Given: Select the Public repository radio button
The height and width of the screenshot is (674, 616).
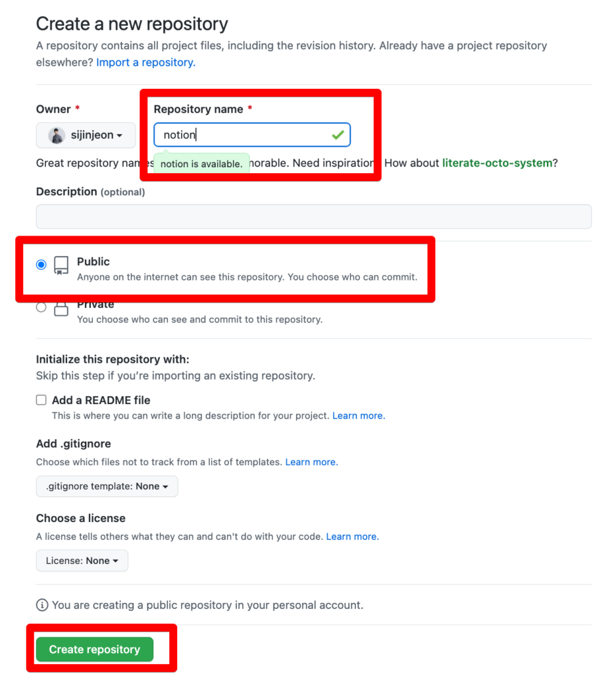Looking at the screenshot, I should pyautogui.click(x=41, y=265).
